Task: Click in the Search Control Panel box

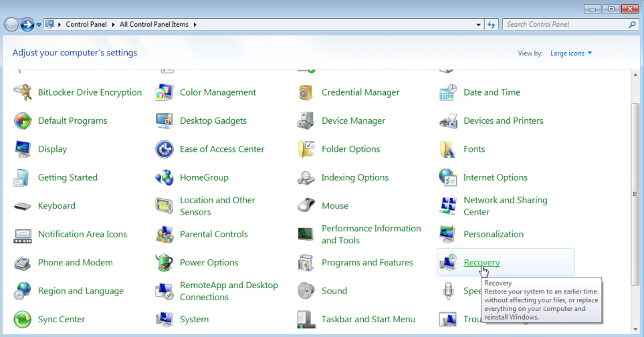Action: click(x=566, y=25)
